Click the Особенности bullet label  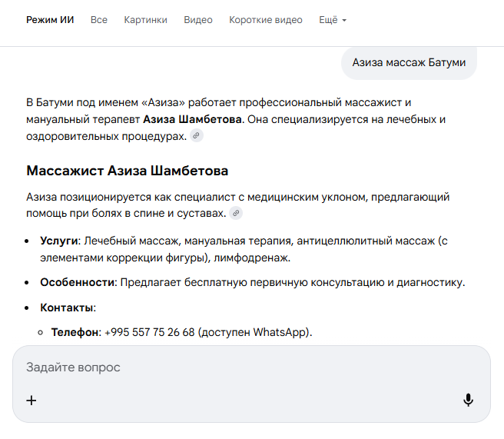77,282
